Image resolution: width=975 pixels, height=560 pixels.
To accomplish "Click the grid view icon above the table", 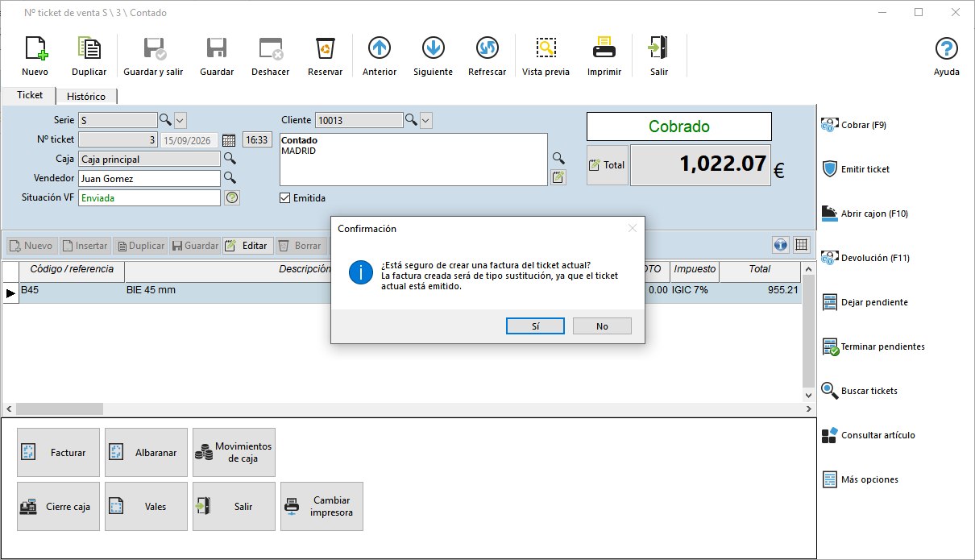I will tap(801, 245).
